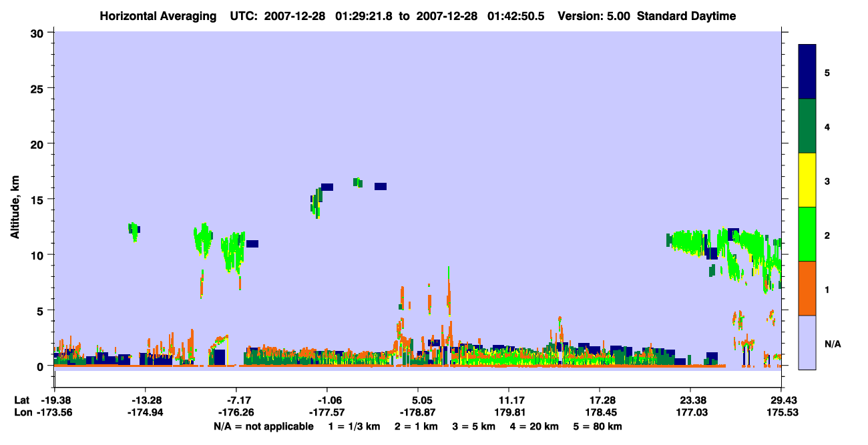Click the longitude value -177.57
This screenshot has height=445, width=868.
327,412
